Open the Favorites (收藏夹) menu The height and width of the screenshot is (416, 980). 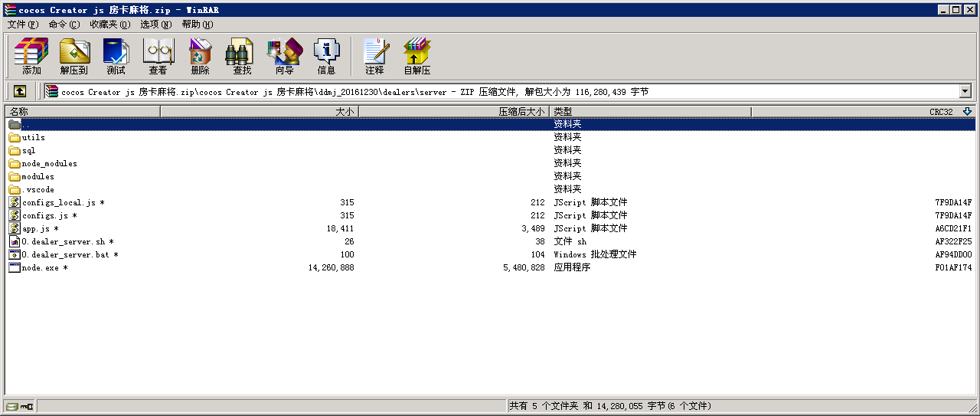[109, 25]
